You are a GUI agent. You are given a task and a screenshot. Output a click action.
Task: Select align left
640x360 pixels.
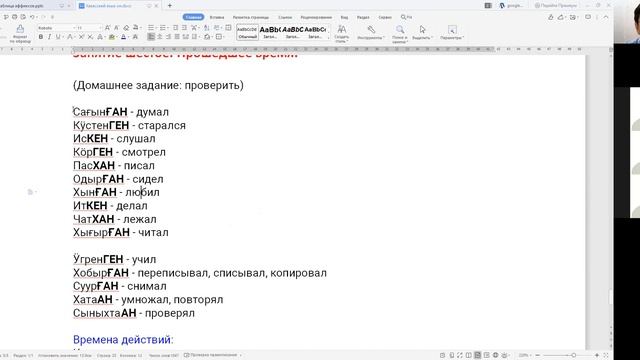(151, 37)
